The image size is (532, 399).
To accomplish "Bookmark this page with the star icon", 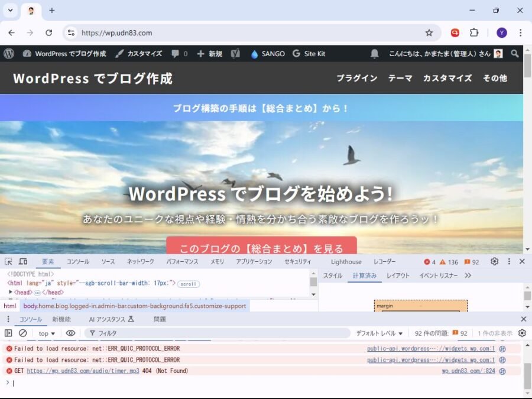I will (x=429, y=33).
